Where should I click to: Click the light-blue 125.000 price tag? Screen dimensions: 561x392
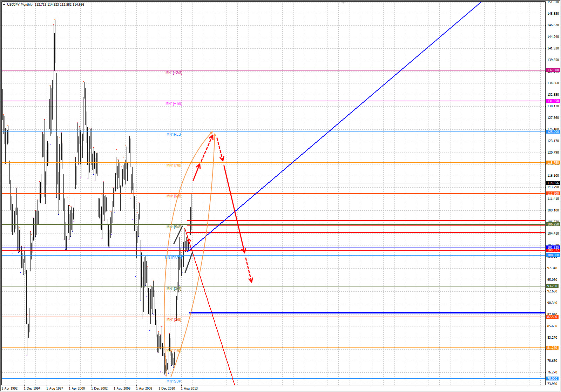coord(553,132)
